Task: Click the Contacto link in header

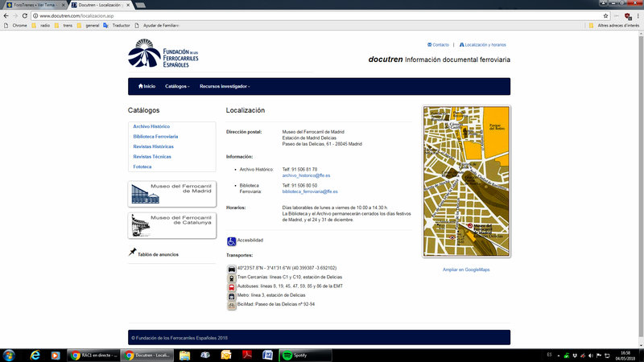Action: [440, 45]
